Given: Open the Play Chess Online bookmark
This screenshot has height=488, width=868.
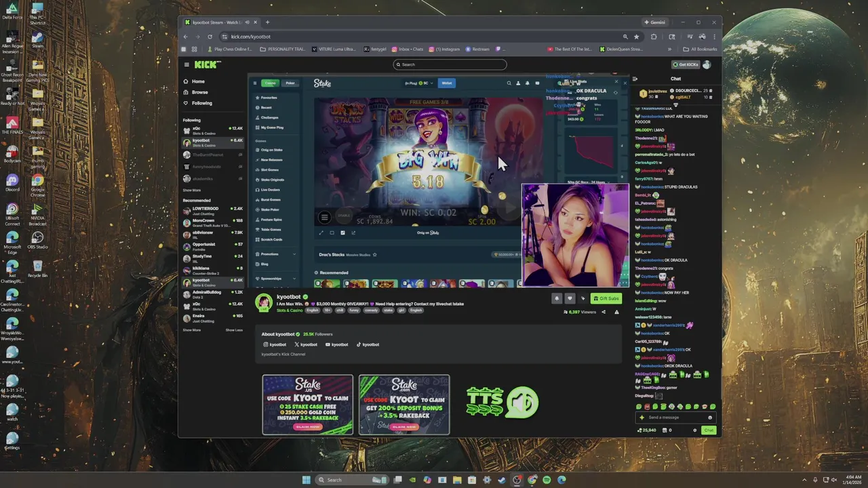Looking at the screenshot, I should 229,49.
